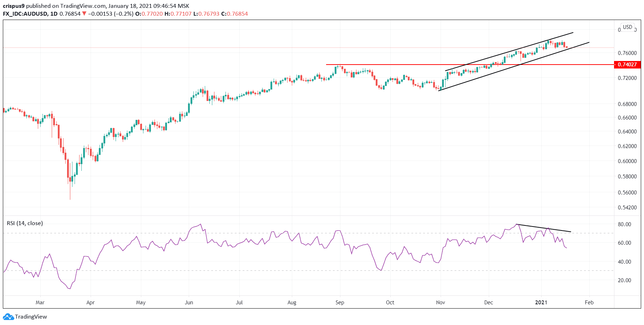Click the Apr label on time axis

[x=91, y=303]
